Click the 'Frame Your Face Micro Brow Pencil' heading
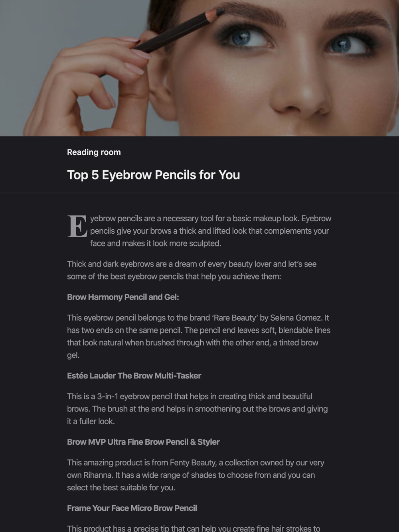 [x=132, y=508]
